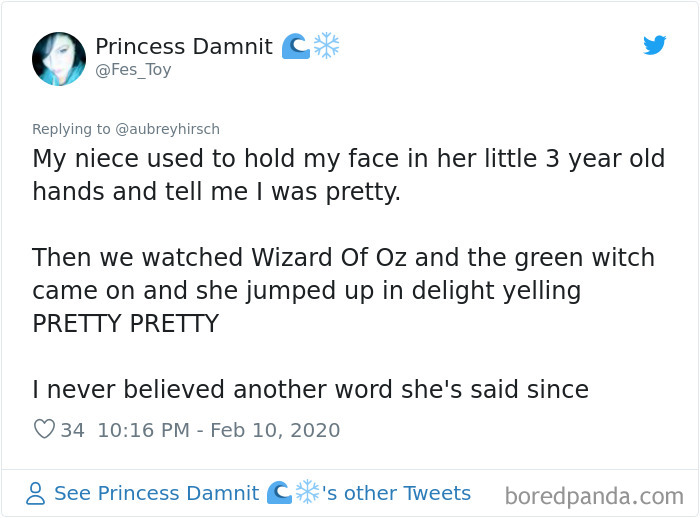Open the @aubreyhirsch mention link
Image resolution: width=700 pixels, height=518 pixels.
[160, 129]
